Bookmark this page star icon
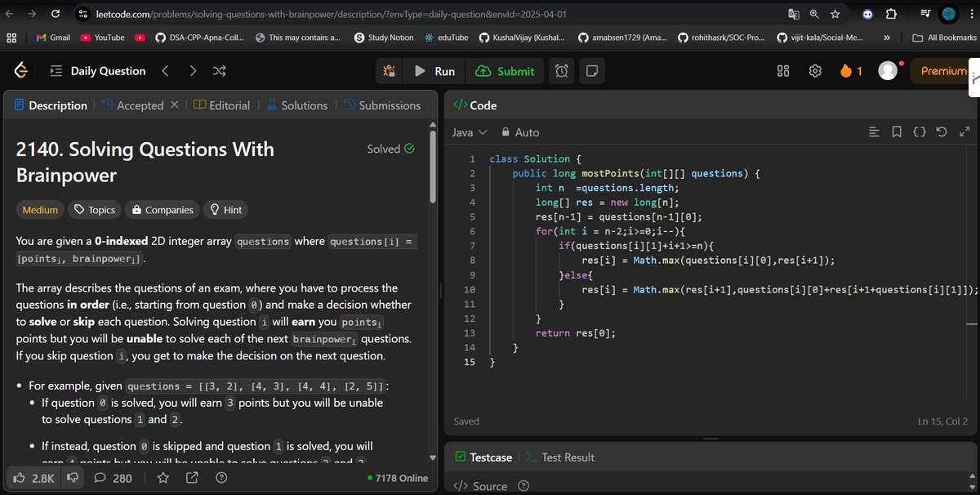The image size is (980, 495). pyautogui.click(x=835, y=14)
